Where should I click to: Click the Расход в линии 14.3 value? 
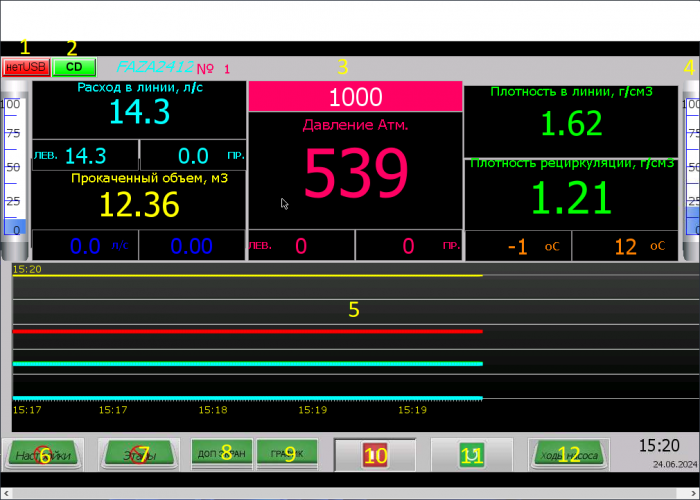(140, 111)
